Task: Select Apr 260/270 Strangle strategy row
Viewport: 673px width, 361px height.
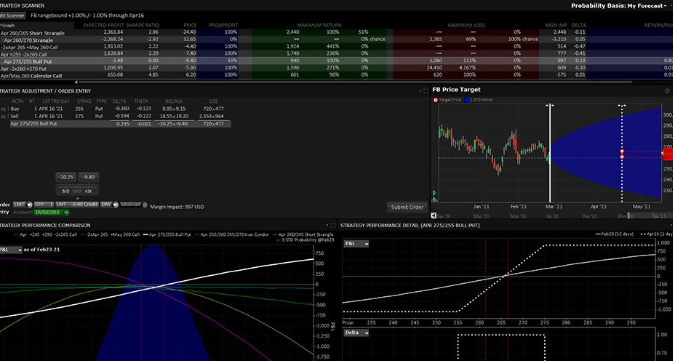Action: [336, 39]
